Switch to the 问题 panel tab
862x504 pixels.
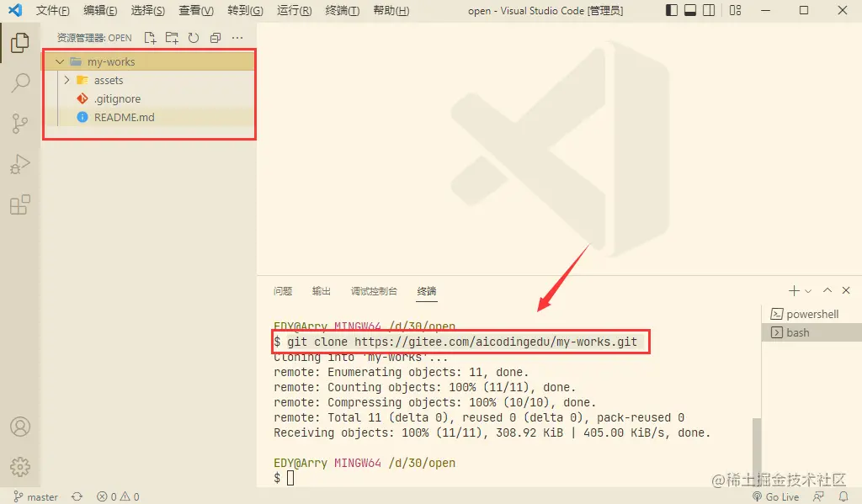click(x=283, y=291)
